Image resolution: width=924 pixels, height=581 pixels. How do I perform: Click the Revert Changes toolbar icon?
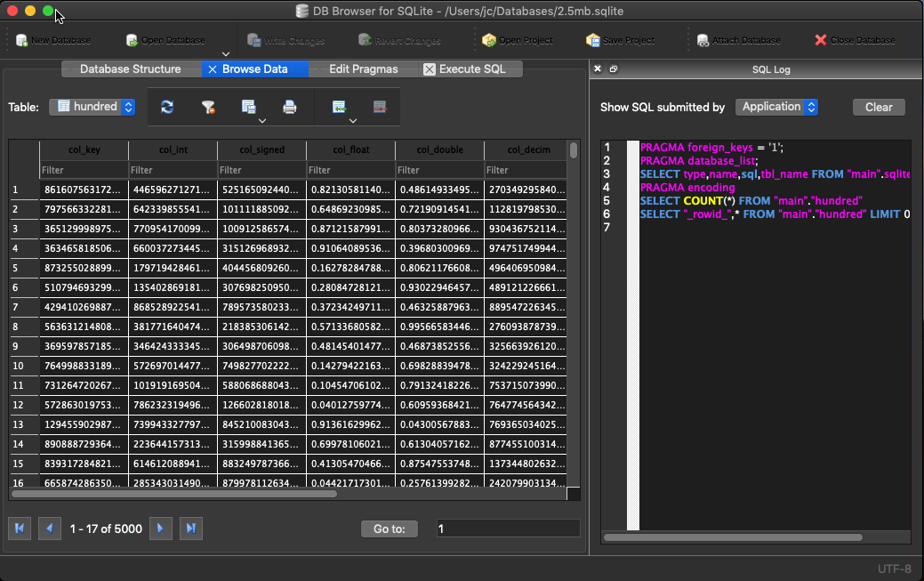click(x=366, y=40)
